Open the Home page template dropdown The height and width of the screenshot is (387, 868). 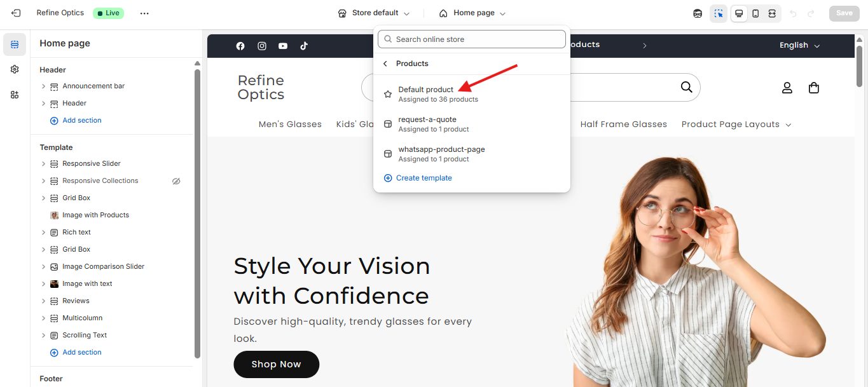point(472,13)
